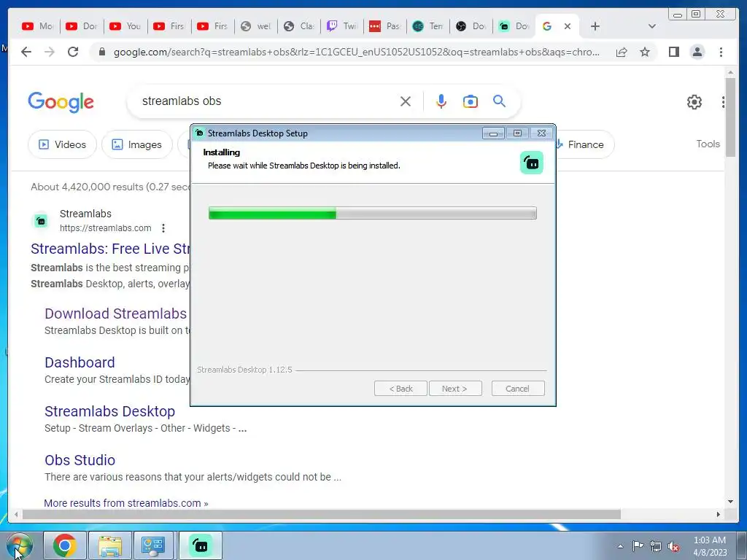Click Streamlabs installer taskbar icon

click(x=201, y=545)
